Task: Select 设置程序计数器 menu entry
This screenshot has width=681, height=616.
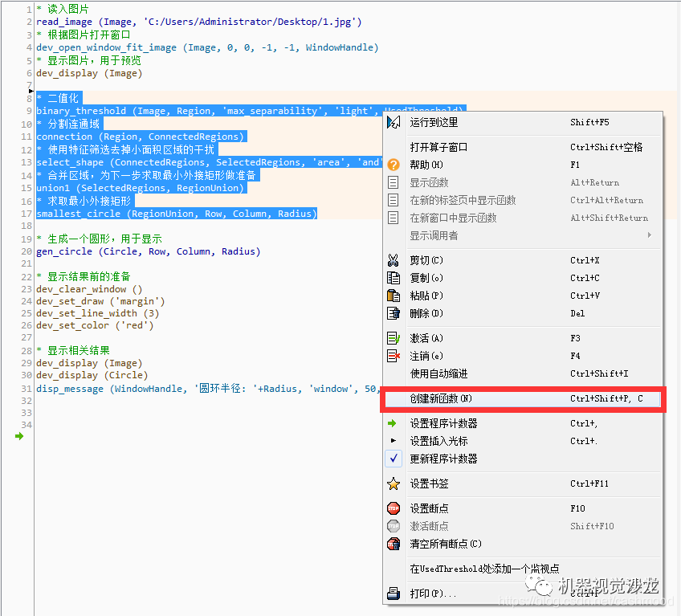Action: 523,423
